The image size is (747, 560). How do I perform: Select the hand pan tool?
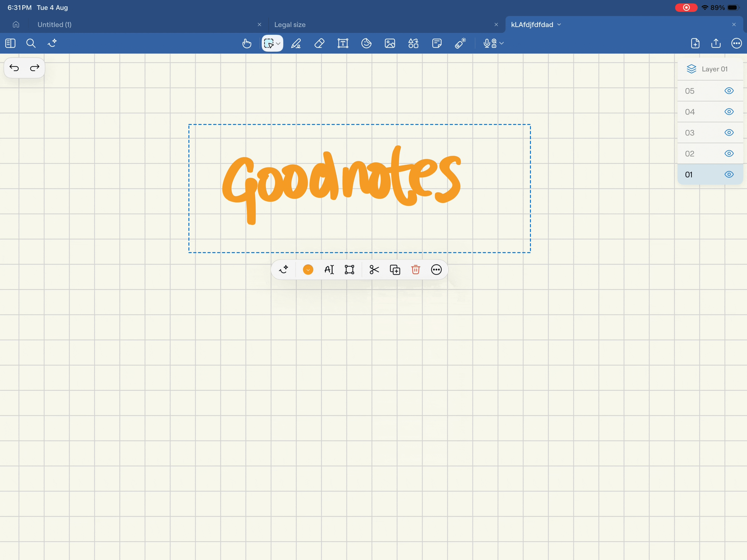(x=247, y=43)
